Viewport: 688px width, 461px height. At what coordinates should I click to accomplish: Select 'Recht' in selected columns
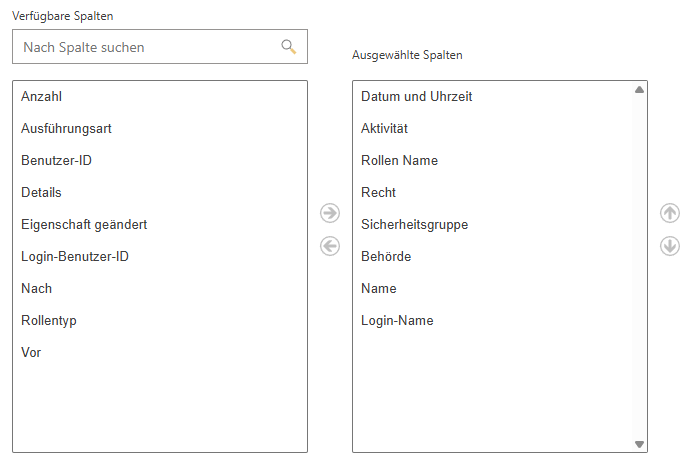coord(378,193)
